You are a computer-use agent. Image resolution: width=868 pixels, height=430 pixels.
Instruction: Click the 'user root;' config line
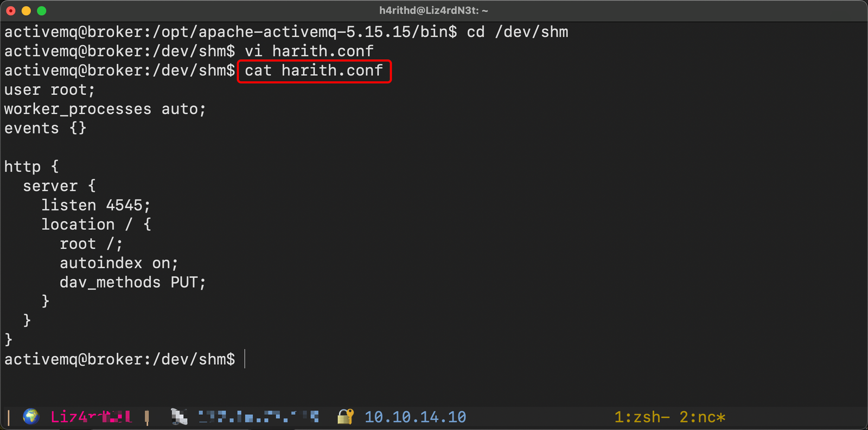point(49,89)
